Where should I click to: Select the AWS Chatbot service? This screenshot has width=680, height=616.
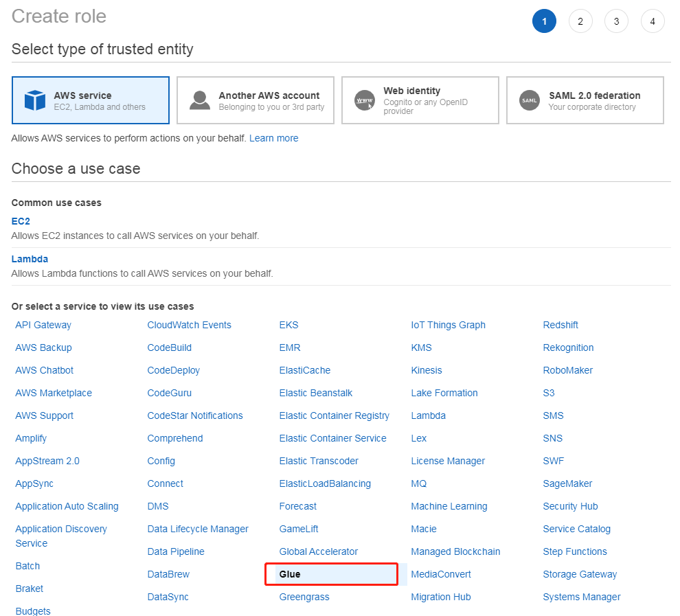(x=44, y=369)
